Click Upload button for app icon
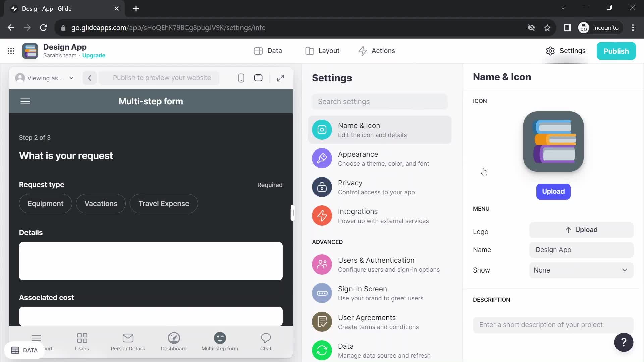 553,191
